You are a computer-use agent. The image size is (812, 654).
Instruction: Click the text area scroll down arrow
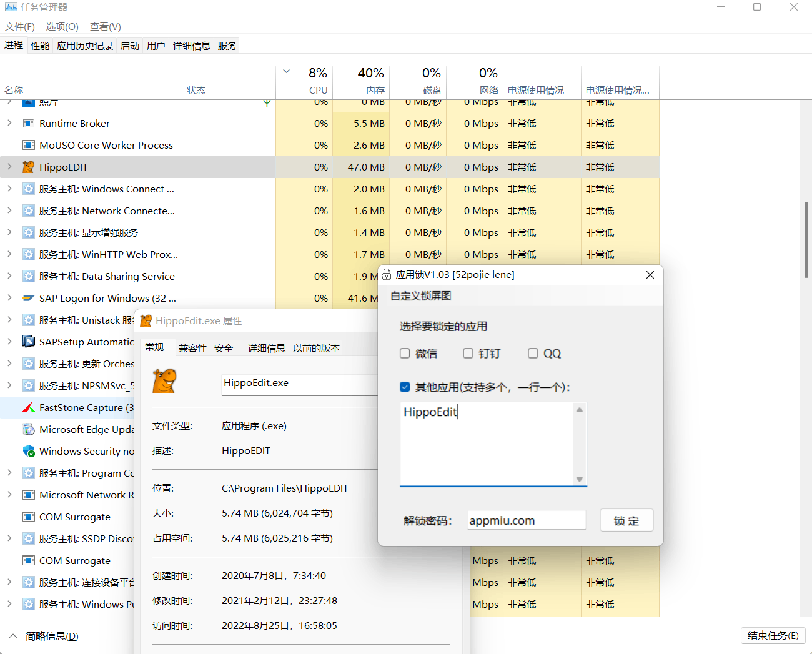(x=580, y=479)
